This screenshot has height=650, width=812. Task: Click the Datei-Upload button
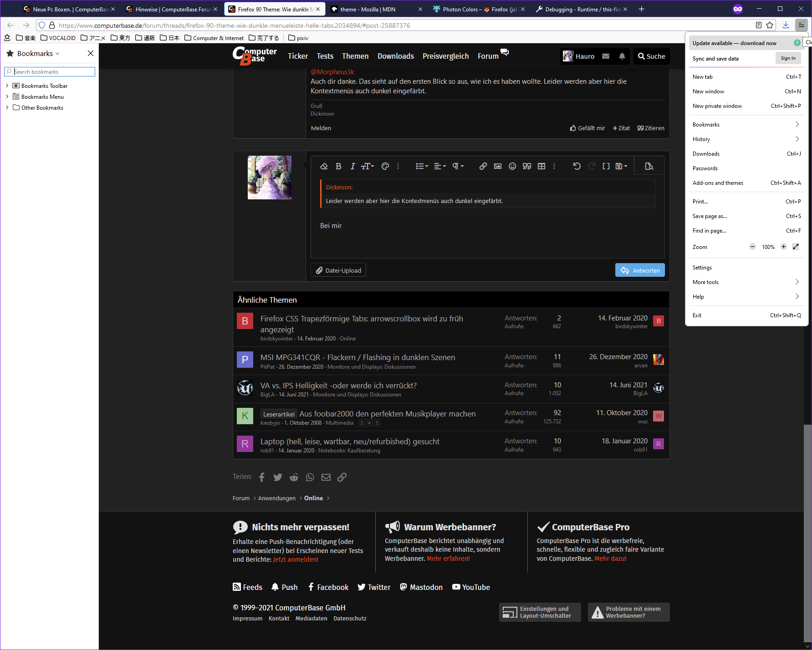pyautogui.click(x=338, y=270)
